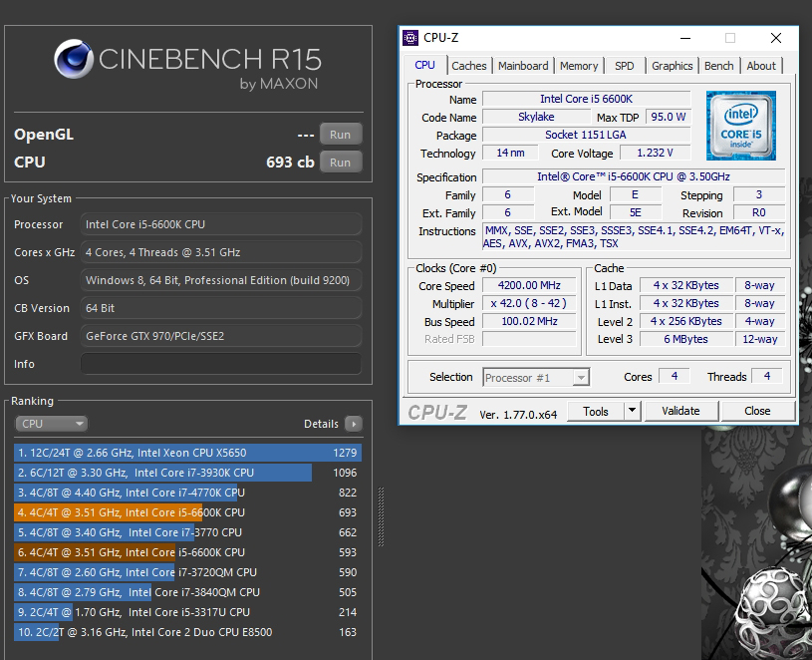Image resolution: width=812 pixels, height=660 pixels.
Task: Close CPU-Z with the X button
Action: point(776,38)
